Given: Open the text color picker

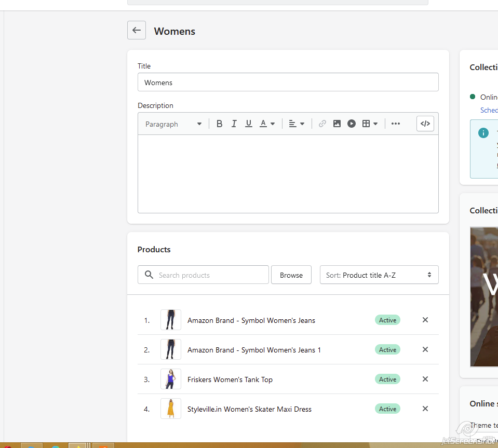Looking at the screenshot, I should 267,124.
